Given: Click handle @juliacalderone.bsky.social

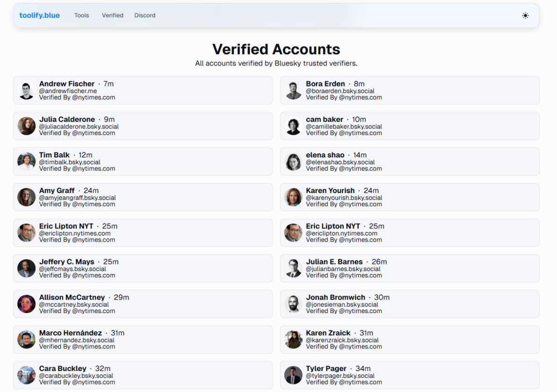Looking at the screenshot, I should (x=79, y=127).
